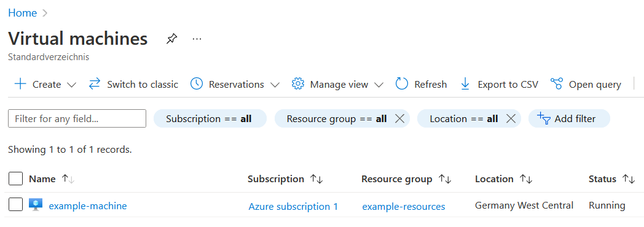Go to the Home breadcrumb
The width and height of the screenshot is (644, 227).
23,13
